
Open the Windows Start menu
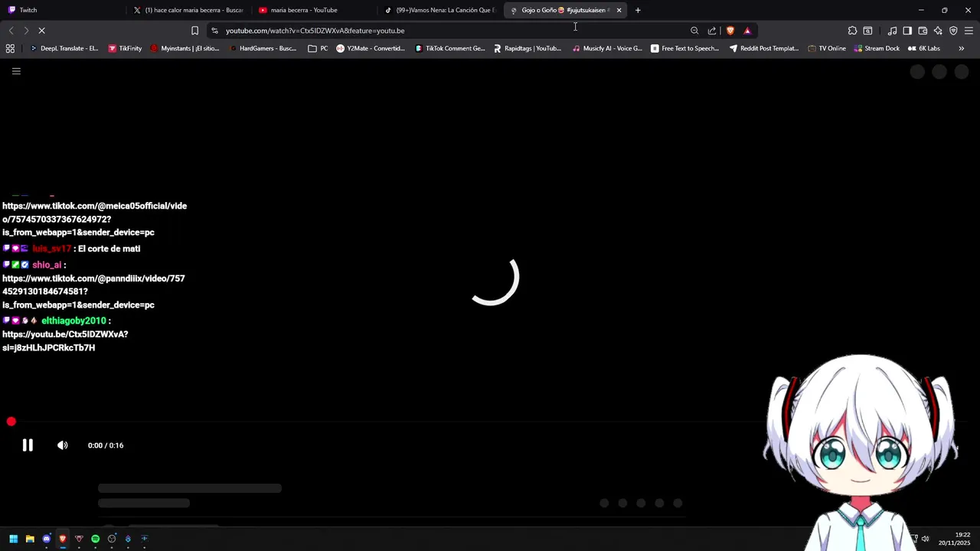tap(13, 539)
